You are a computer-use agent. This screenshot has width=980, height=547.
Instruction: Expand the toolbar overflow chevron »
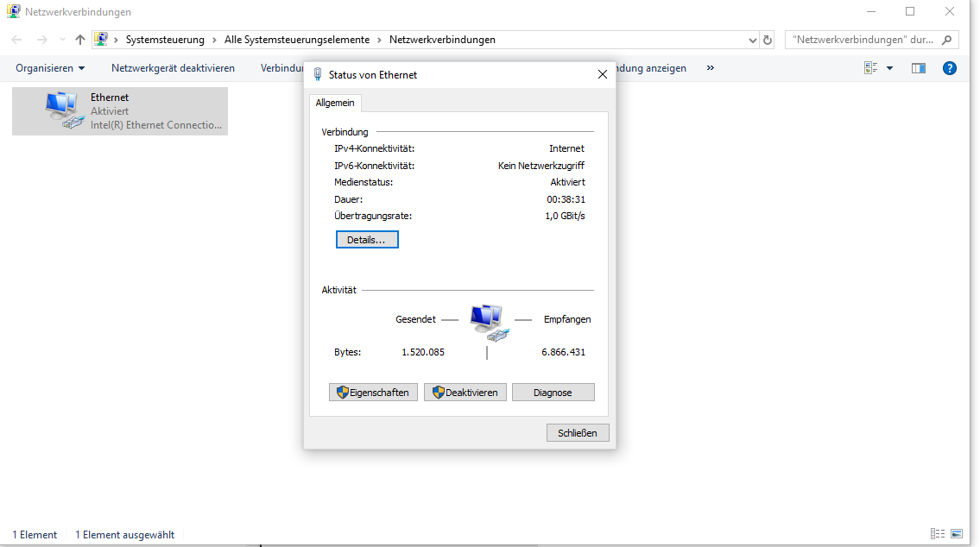click(710, 68)
